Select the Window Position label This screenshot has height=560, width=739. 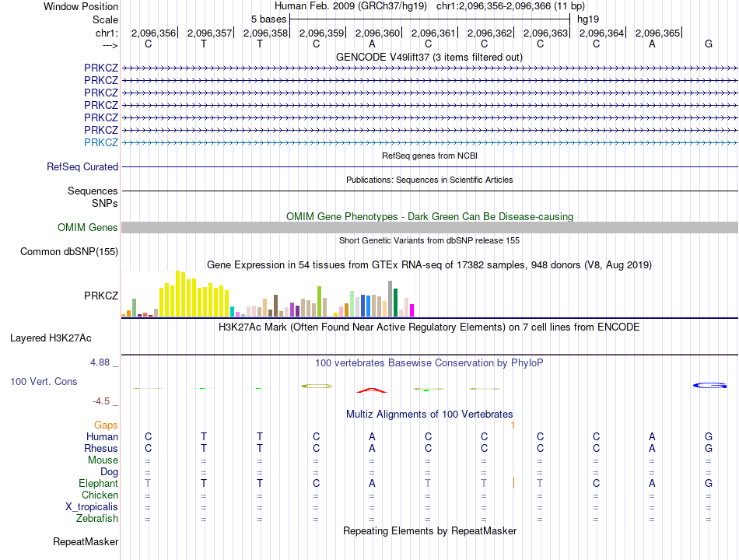tap(81, 6)
